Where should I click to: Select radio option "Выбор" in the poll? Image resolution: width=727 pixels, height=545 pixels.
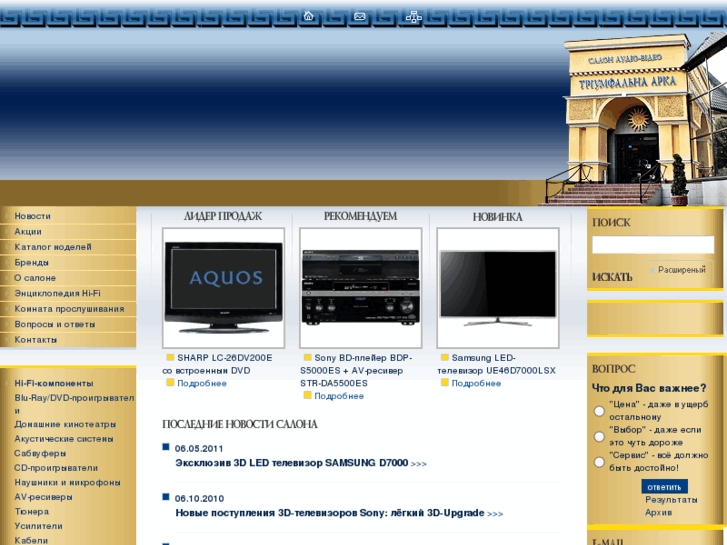click(x=599, y=436)
